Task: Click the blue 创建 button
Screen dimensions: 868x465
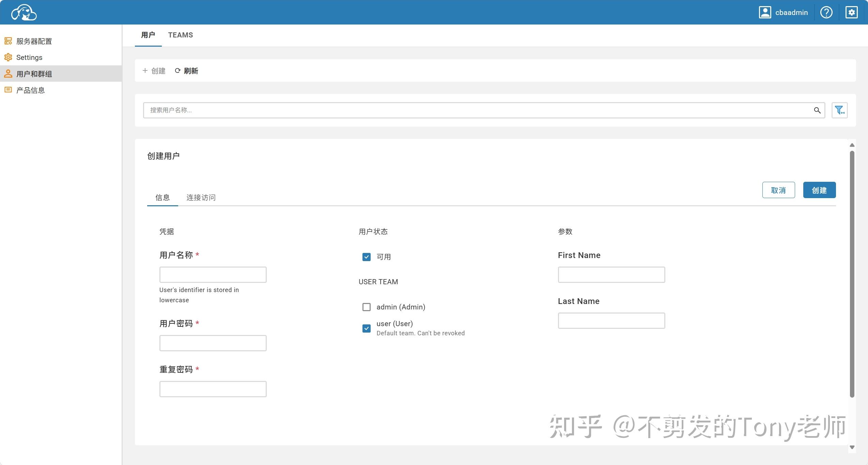Action: coord(819,190)
